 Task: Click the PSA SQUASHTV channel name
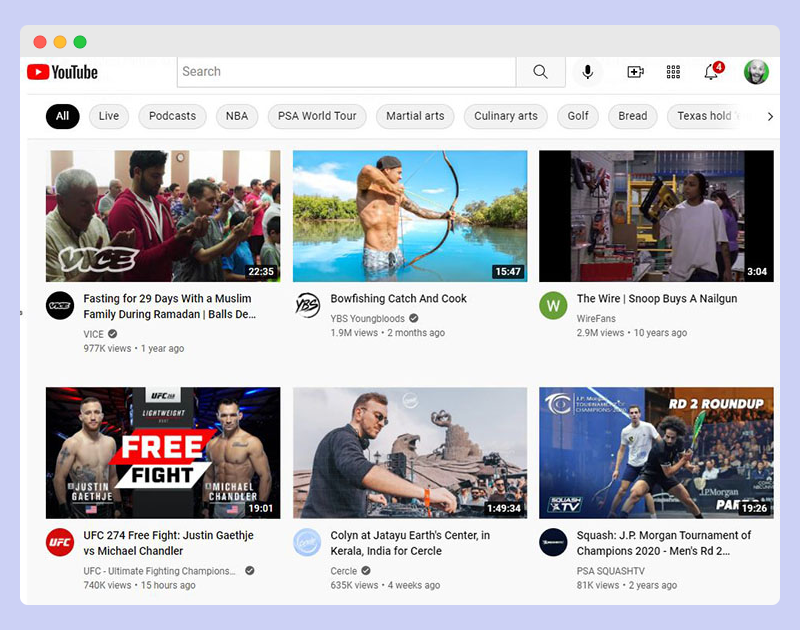coord(611,571)
